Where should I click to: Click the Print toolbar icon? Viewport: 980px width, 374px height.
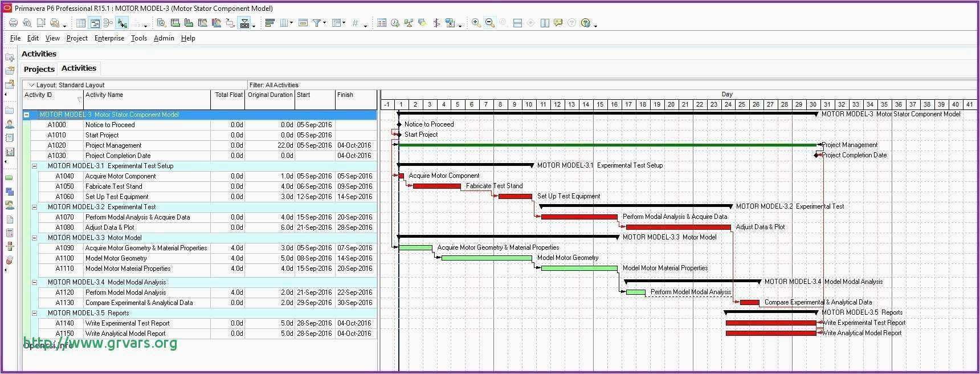point(13,23)
